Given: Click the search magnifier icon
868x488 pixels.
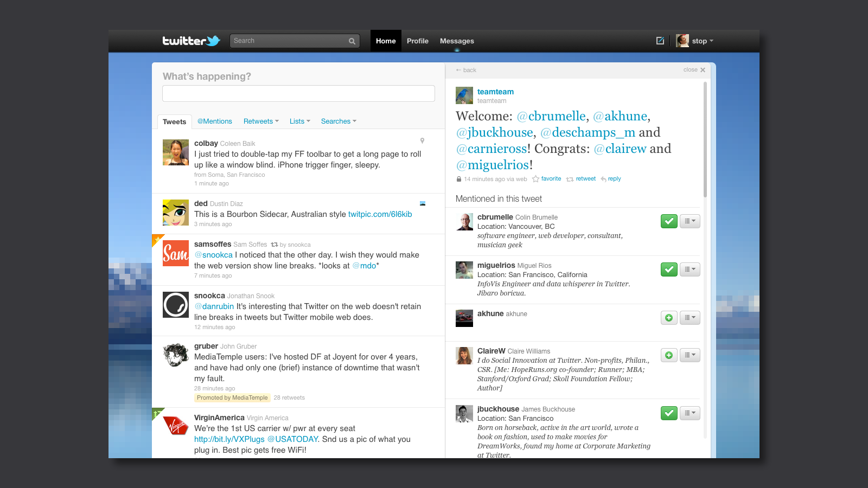Looking at the screenshot, I should tap(352, 41).
